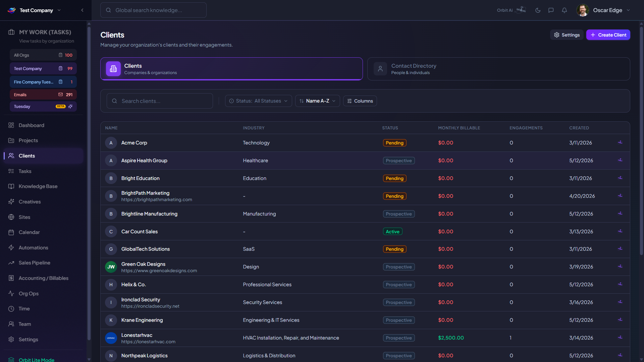Open Team in sidebar
This screenshot has height=362, width=644.
point(43,324)
